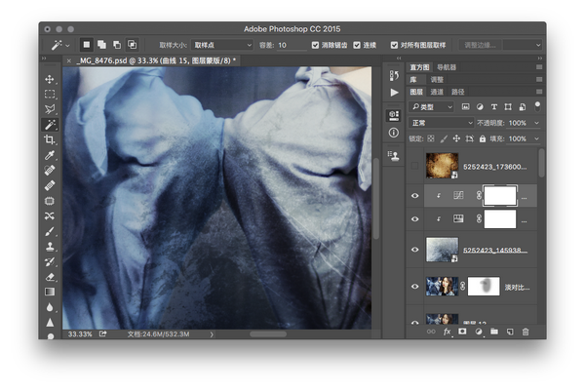Click the Tolerance value field
This screenshot has height=392, width=585.
pos(291,45)
